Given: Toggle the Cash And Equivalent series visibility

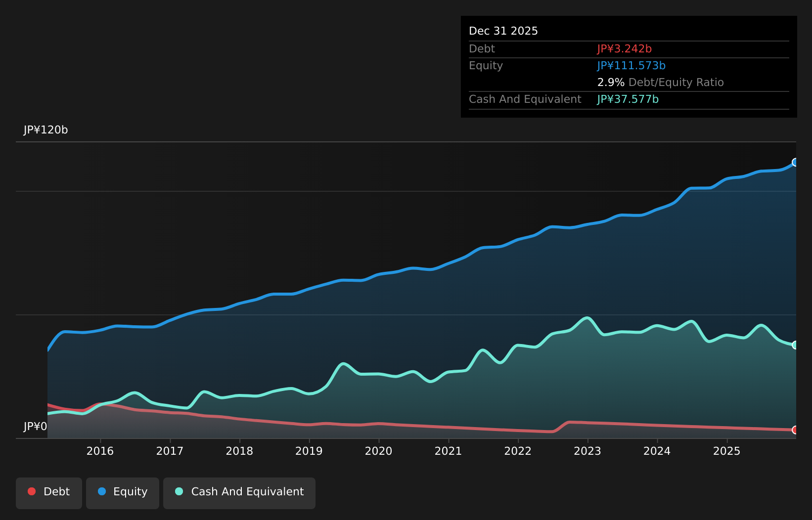Looking at the screenshot, I should [239, 492].
